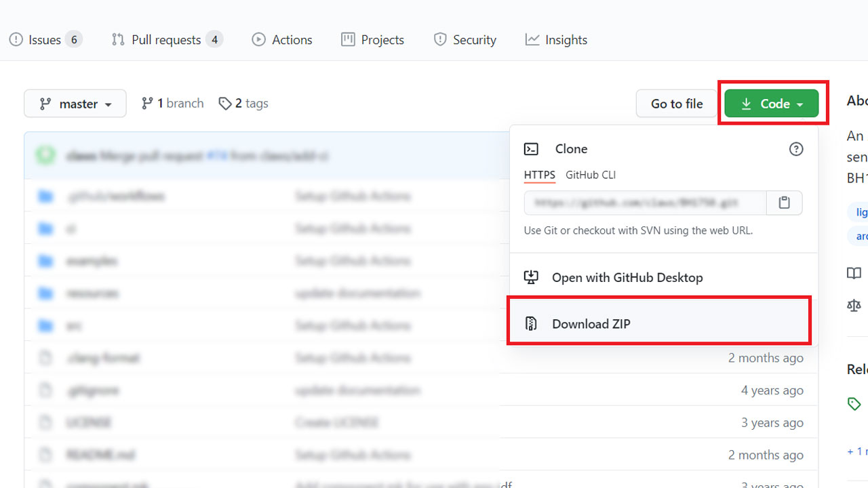View the 2 tags link
The height and width of the screenshot is (488, 868).
243,103
